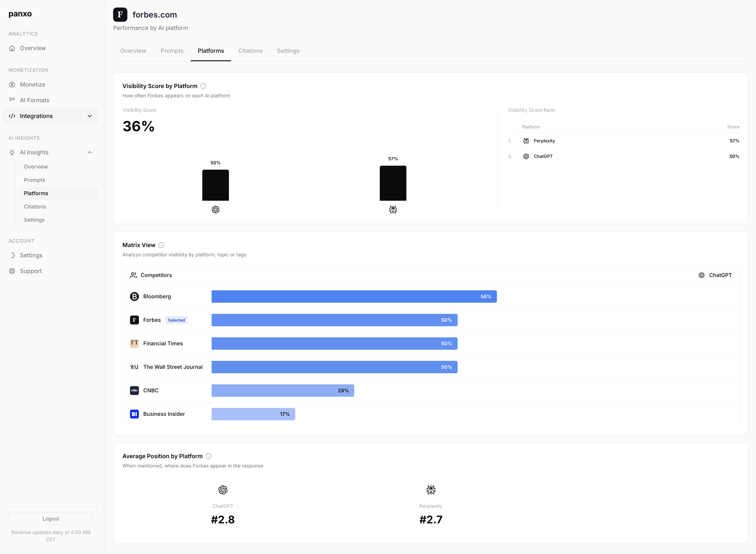Viewport: 756px width, 554px height.
Task: Collapse the AI Insights section chevron
Action: [90, 152]
